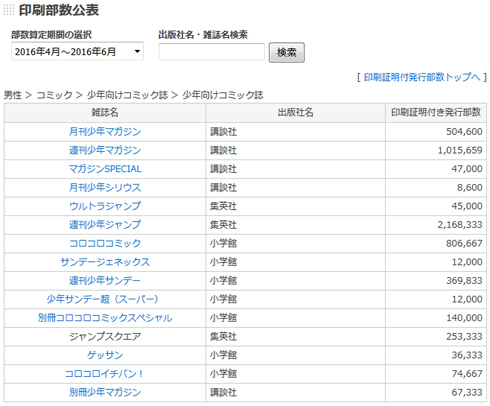Open the 週刊少年サンデー link

pos(105,280)
